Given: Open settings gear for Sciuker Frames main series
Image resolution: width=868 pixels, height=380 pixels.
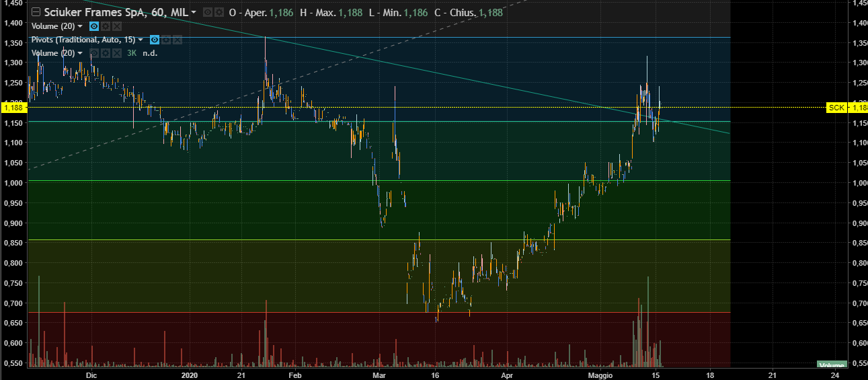Looking at the screenshot, I should [x=219, y=13].
